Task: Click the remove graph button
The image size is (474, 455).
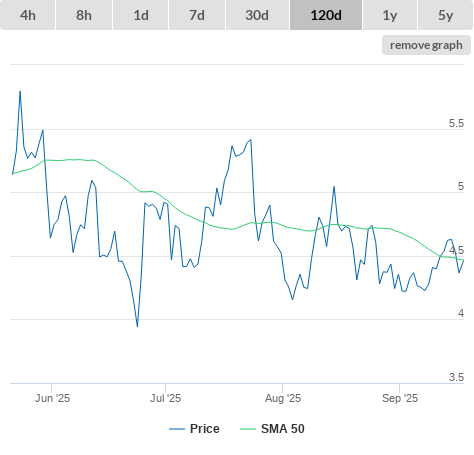Action: point(426,45)
